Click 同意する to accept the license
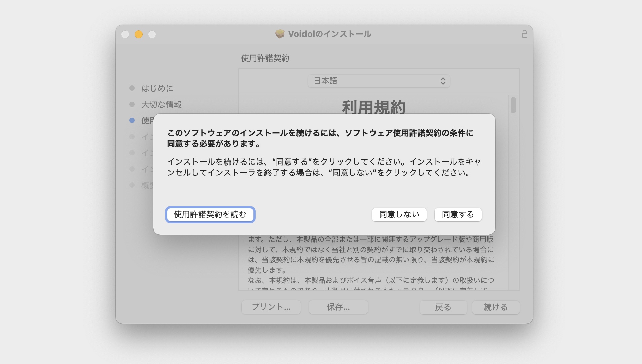The height and width of the screenshot is (364, 642). [458, 215]
